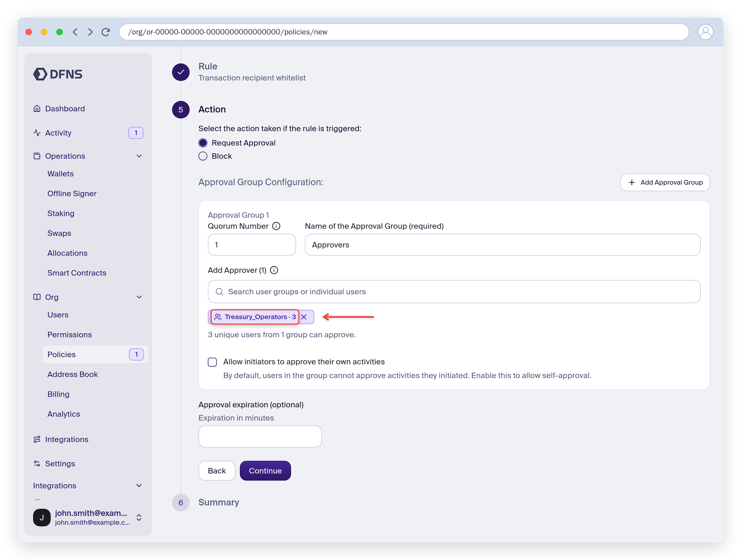Focus the search user groups field
The width and height of the screenshot is (741, 560).
click(x=454, y=292)
